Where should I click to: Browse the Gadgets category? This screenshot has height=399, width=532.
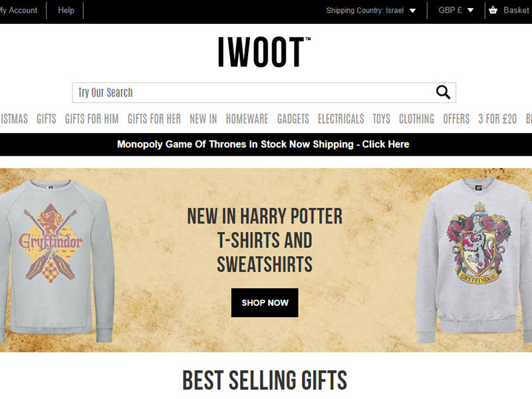click(293, 119)
